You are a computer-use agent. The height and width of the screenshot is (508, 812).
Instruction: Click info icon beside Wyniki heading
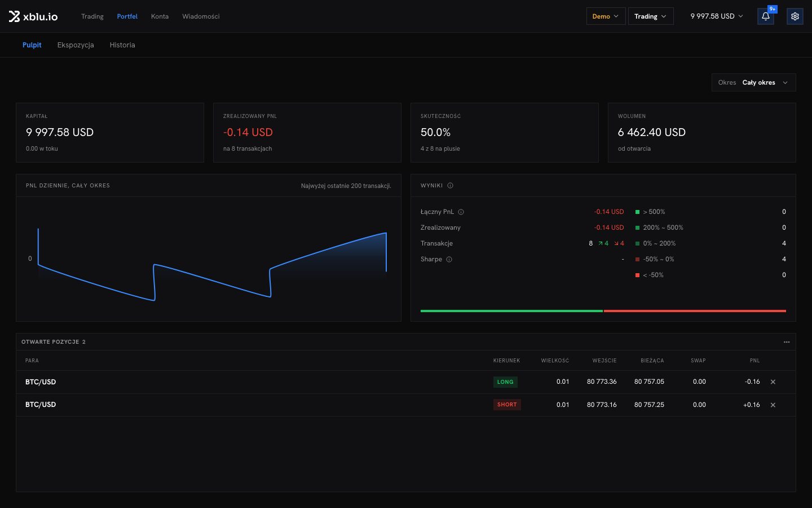tap(450, 186)
